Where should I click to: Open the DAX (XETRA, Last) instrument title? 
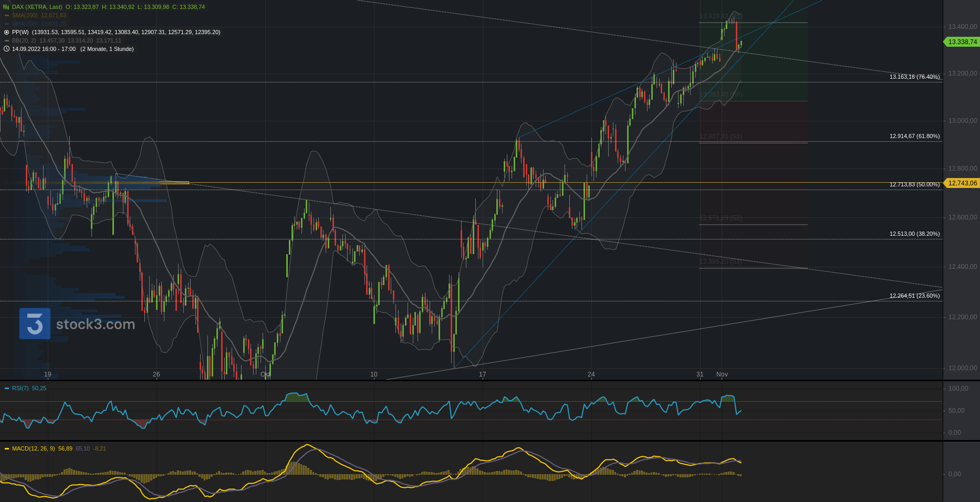coord(37,7)
